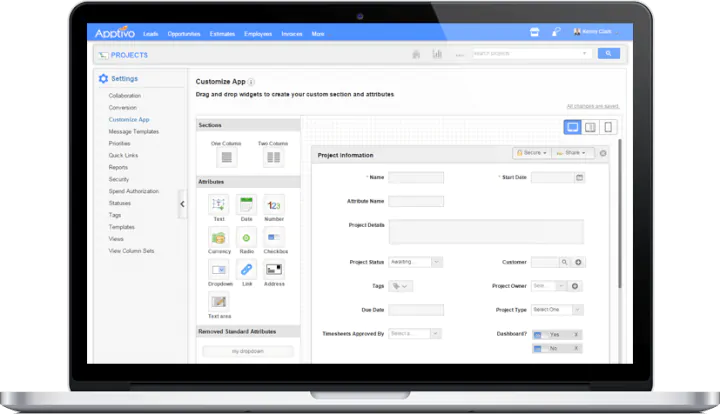720x414 pixels.
Task: Switch to desktop layout view
Action: pyautogui.click(x=573, y=127)
